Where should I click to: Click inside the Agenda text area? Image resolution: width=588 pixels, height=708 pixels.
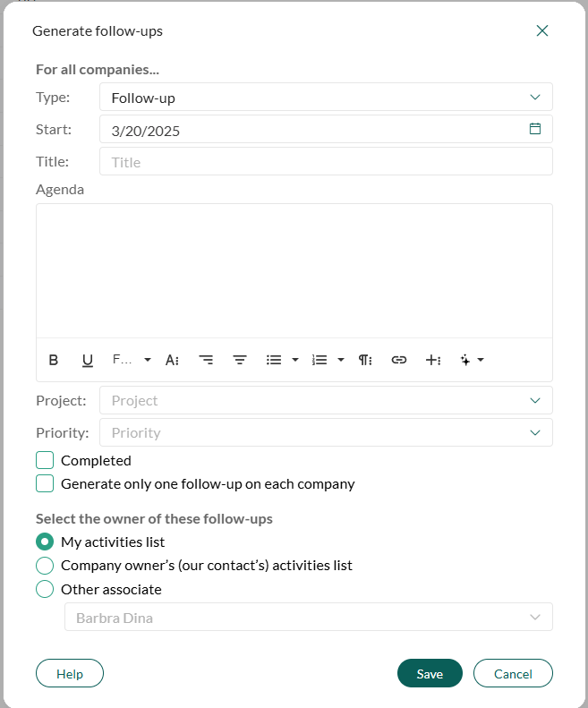tap(294, 271)
